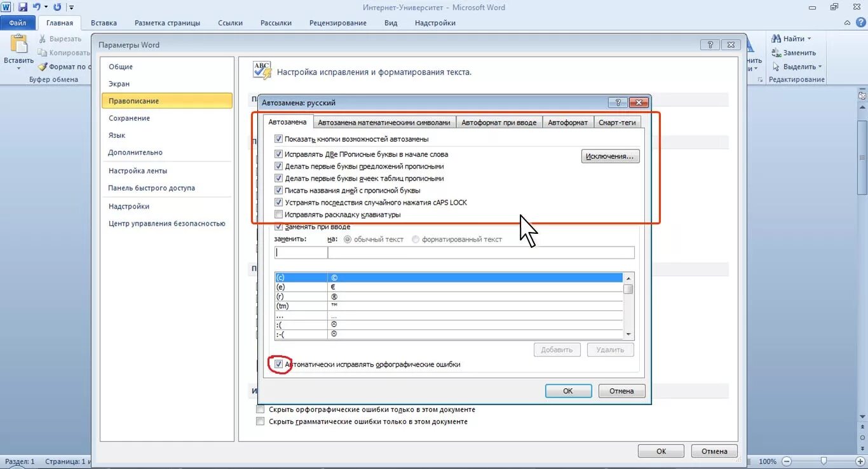Toggle Устранять последствия нажатия cAPS LOCK checkbox
This screenshot has height=469, width=868.
coord(278,202)
